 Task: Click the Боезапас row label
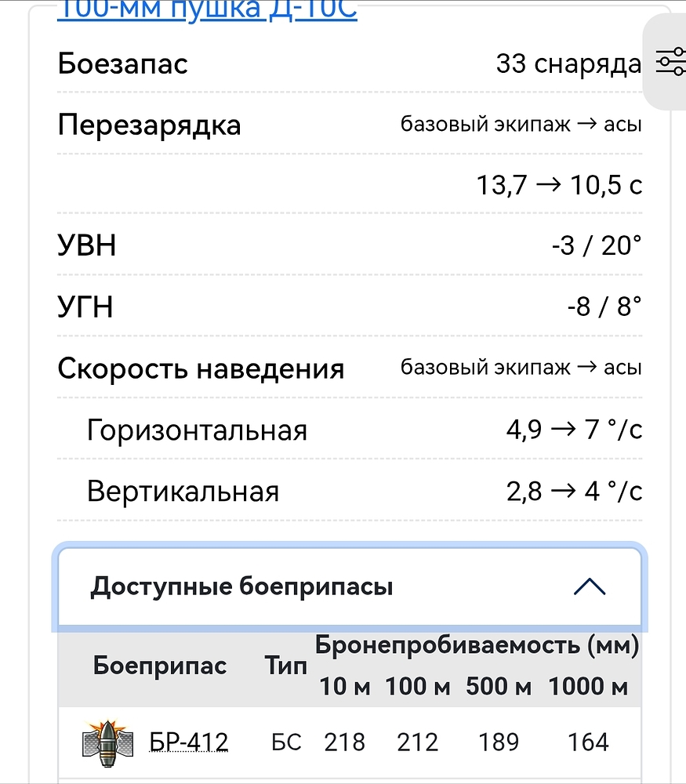point(123,64)
